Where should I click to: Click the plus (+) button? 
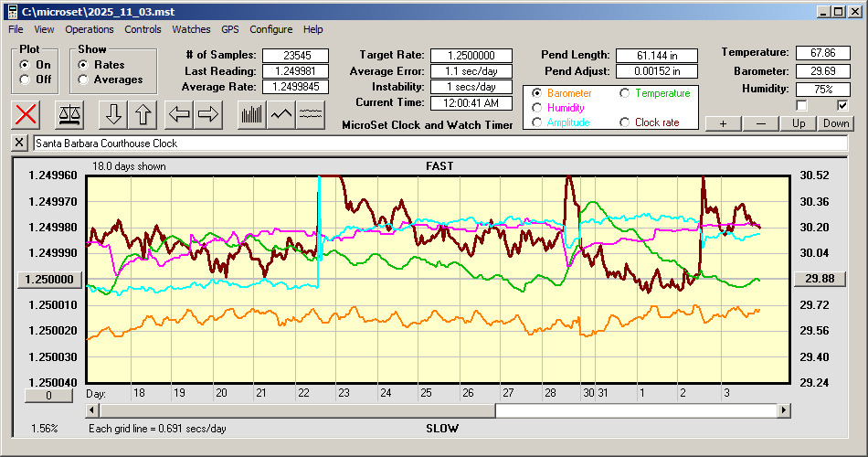(723, 123)
